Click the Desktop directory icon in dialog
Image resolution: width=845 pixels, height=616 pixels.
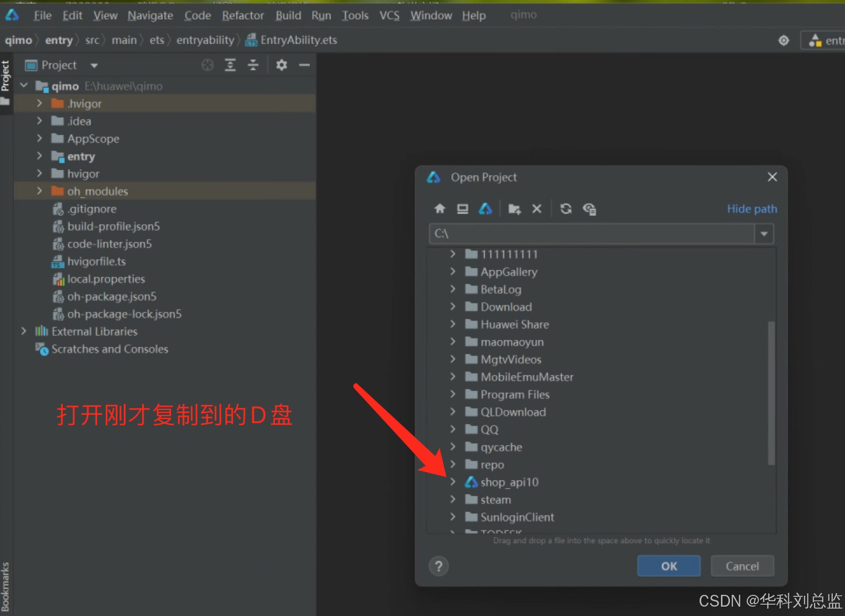[462, 209]
